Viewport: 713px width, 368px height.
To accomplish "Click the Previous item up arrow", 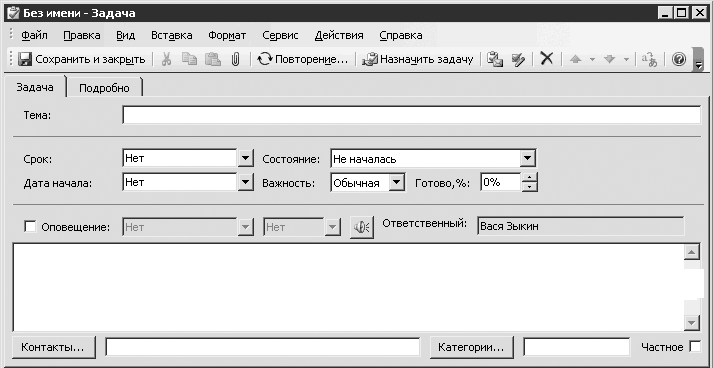I will coord(576,59).
